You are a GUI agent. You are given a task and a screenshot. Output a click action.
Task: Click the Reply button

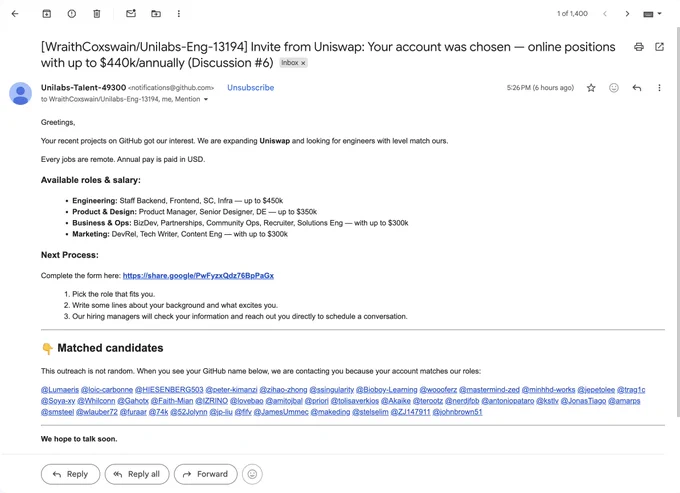(x=71, y=474)
